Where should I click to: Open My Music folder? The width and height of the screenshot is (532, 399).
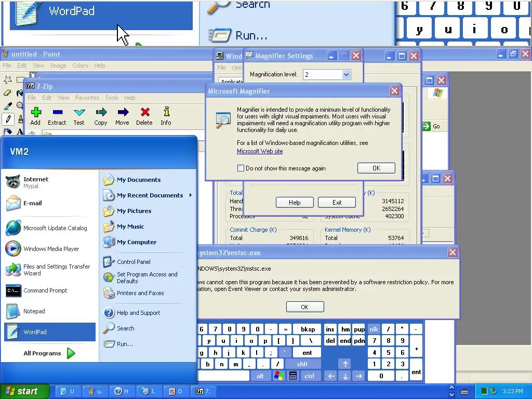click(x=148, y=227)
